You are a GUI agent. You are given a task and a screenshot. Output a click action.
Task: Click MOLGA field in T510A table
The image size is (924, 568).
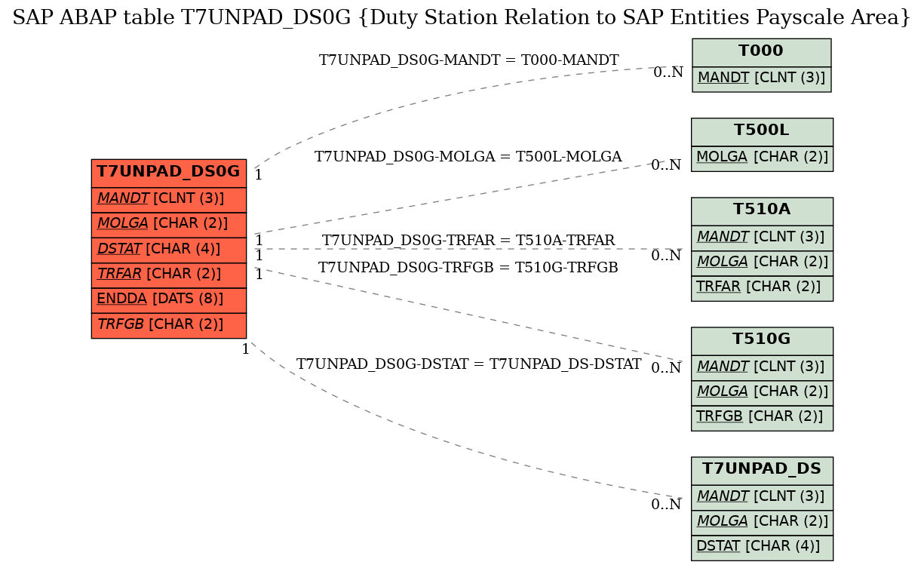(x=762, y=263)
